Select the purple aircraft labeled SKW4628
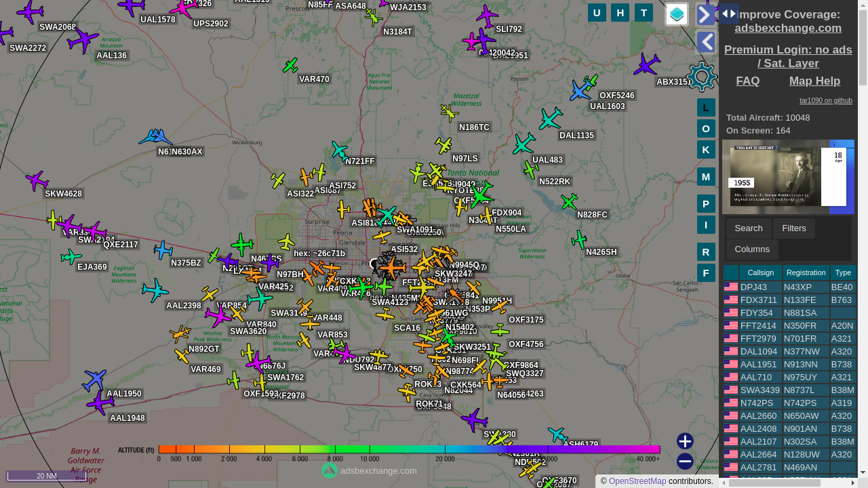The width and height of the screenshot is (868, 488). point(37,181)
